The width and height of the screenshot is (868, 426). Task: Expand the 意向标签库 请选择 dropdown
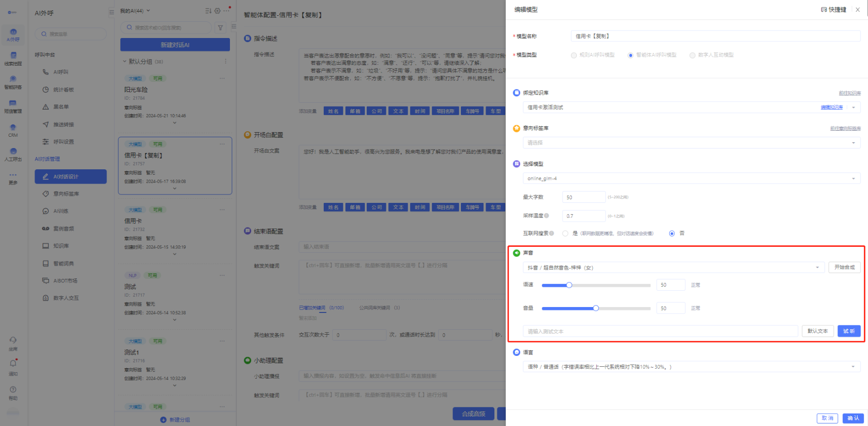click(691, 143)
